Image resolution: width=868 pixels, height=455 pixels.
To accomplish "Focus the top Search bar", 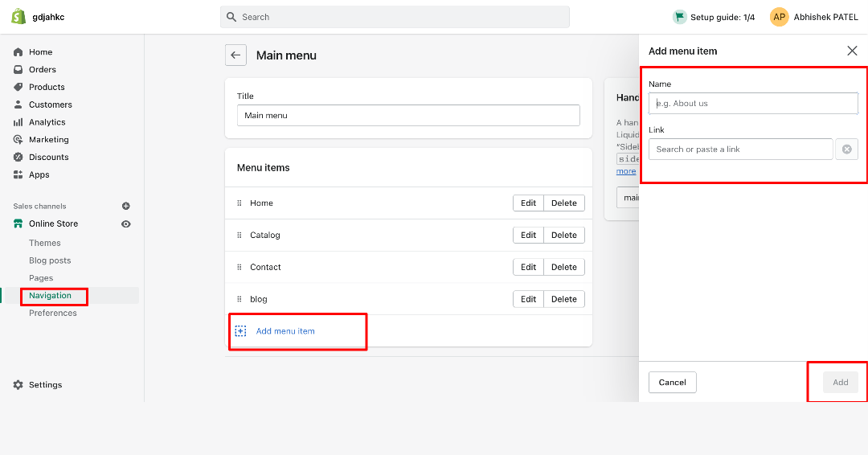I will point(395,17).
